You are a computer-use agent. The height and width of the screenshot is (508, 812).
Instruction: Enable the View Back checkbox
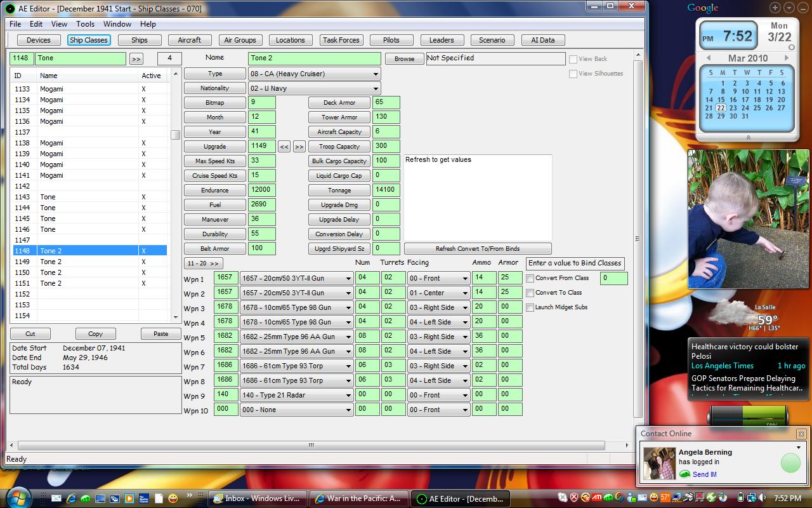tap(573, 59)
